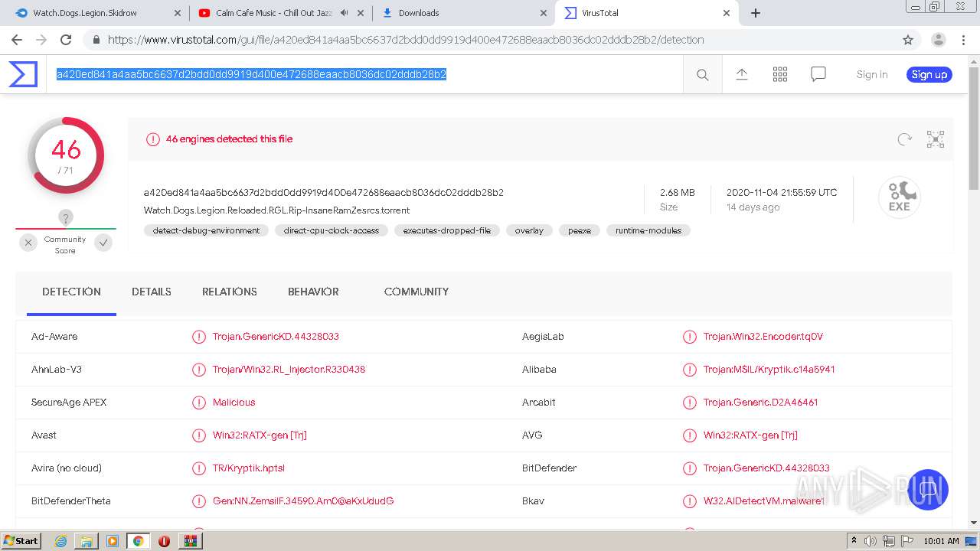Screen dimensions: 980x551
Task: Click the volume tray icon
Action: coord(871,541)
